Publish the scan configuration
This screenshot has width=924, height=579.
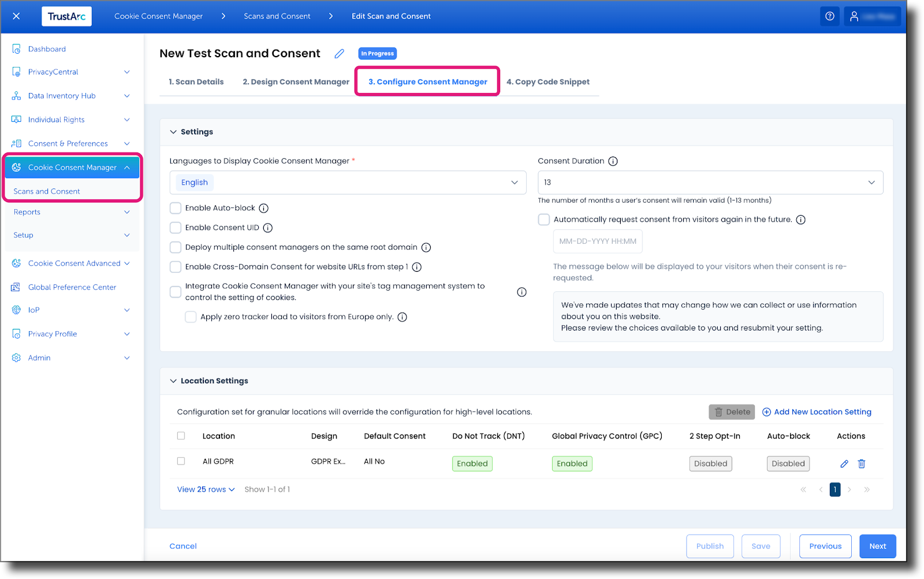(710, 546)
